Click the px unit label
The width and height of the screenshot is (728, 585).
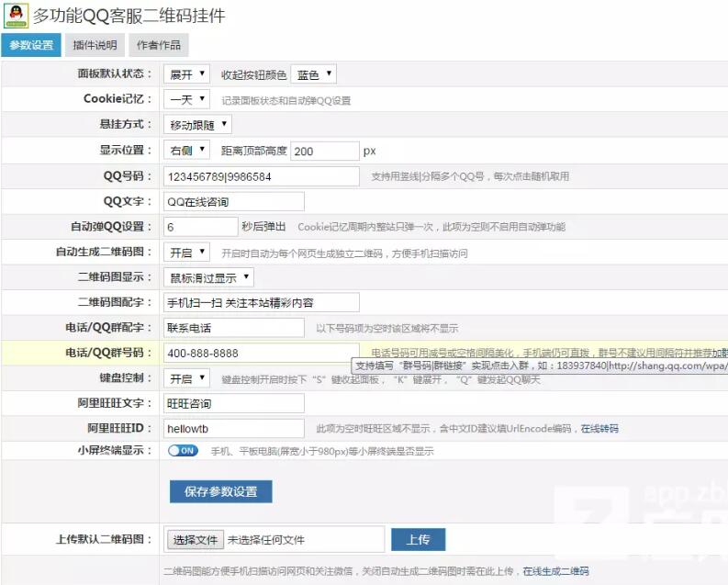369,152
